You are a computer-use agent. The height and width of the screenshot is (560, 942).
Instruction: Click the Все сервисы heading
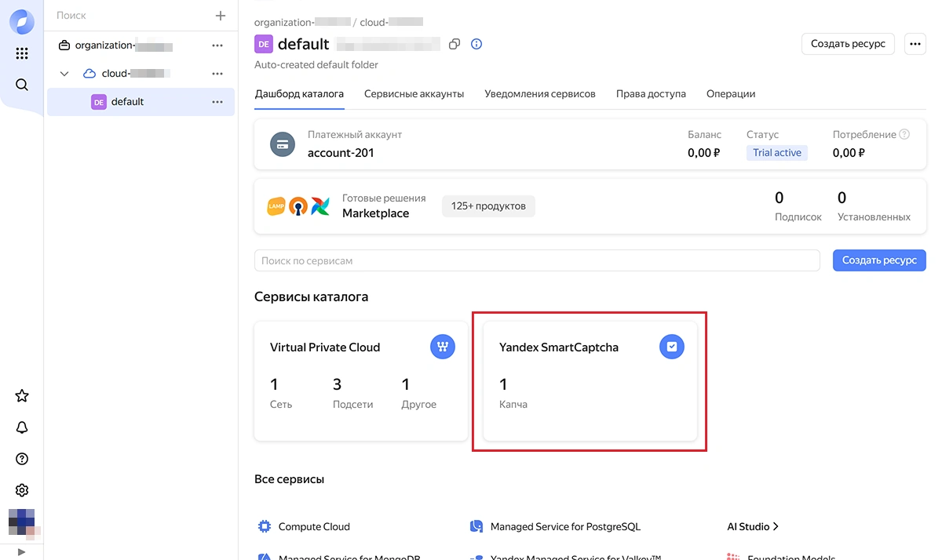[x=290, y=479]
